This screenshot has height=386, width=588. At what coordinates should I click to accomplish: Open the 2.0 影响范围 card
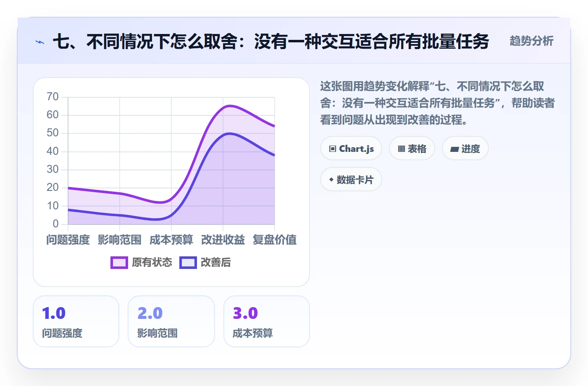tap(171, 321)
